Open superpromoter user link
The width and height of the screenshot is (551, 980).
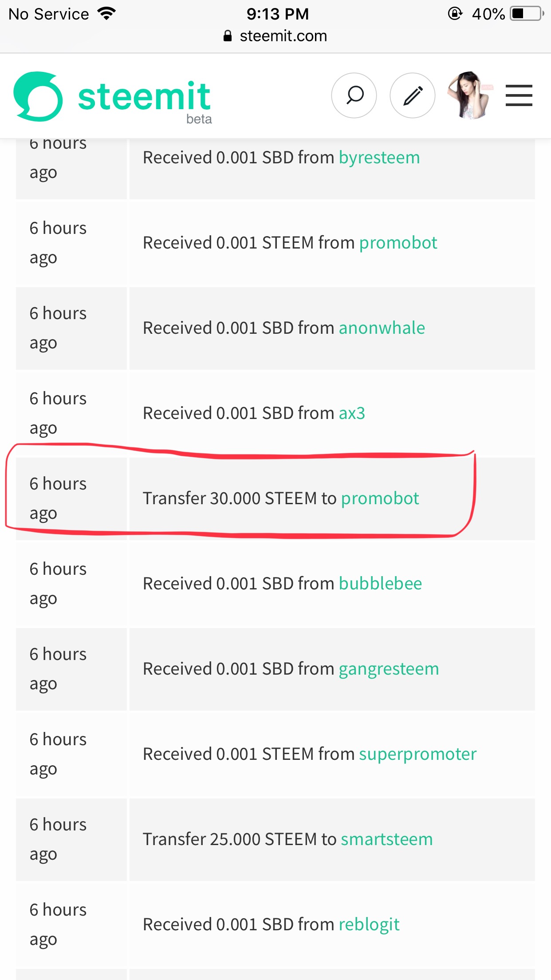tap(417, 754)
